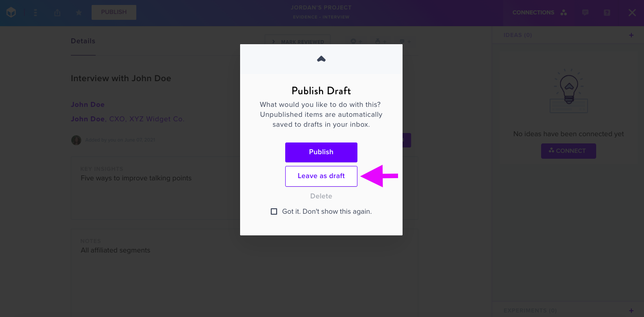644x317 pixels.
Task: Click the CONNECT button under Ideas
Action: coord(569,151)
